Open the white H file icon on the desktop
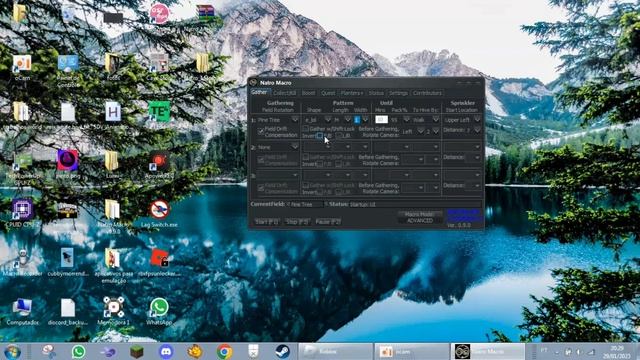 113,111
